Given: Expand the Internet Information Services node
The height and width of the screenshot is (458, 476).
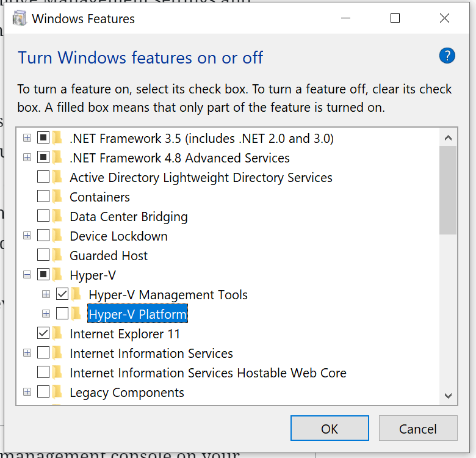Looking at the screenshot, I should [27, 353].
